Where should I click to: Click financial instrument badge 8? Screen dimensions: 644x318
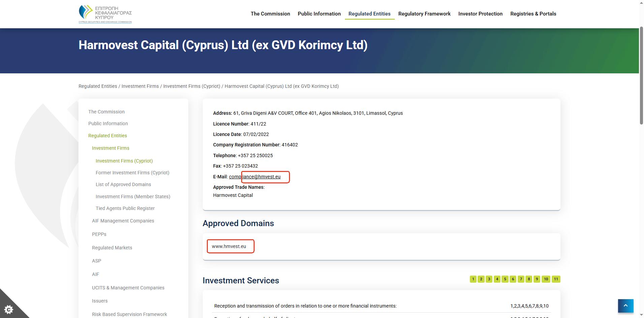click(529, 279)
